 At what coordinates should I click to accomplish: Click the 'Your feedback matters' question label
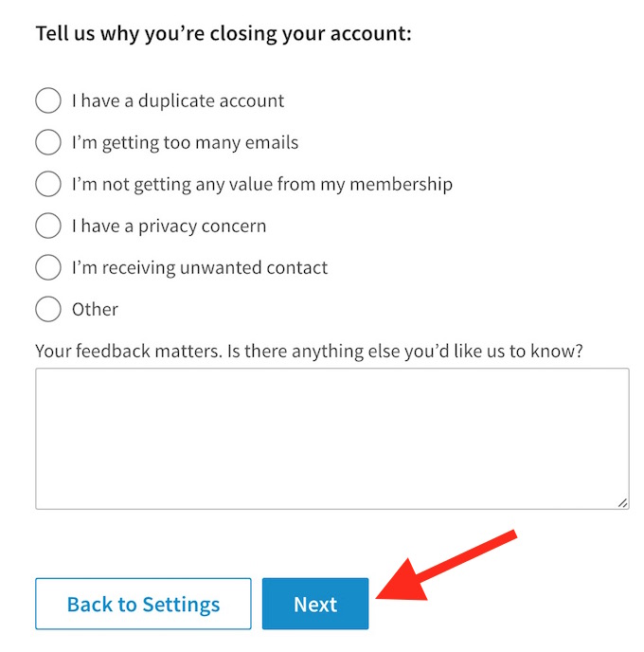pos(309,351)
